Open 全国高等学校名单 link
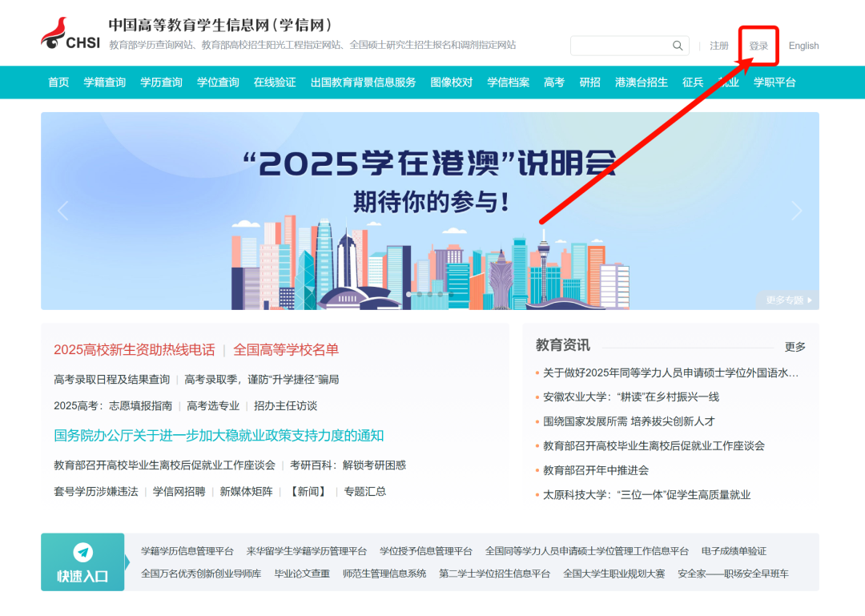Viewport: 865px width, 616px height. tap(286, 350)
